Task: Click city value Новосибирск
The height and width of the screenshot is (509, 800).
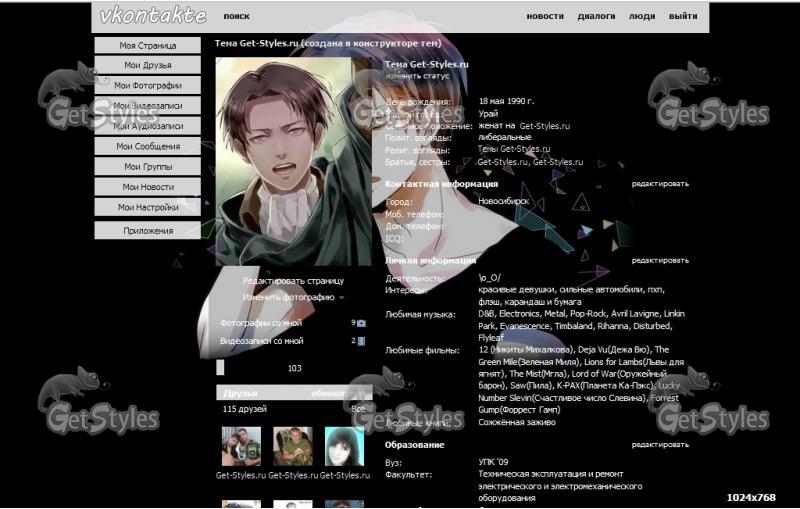Action: tap(504, 201)
